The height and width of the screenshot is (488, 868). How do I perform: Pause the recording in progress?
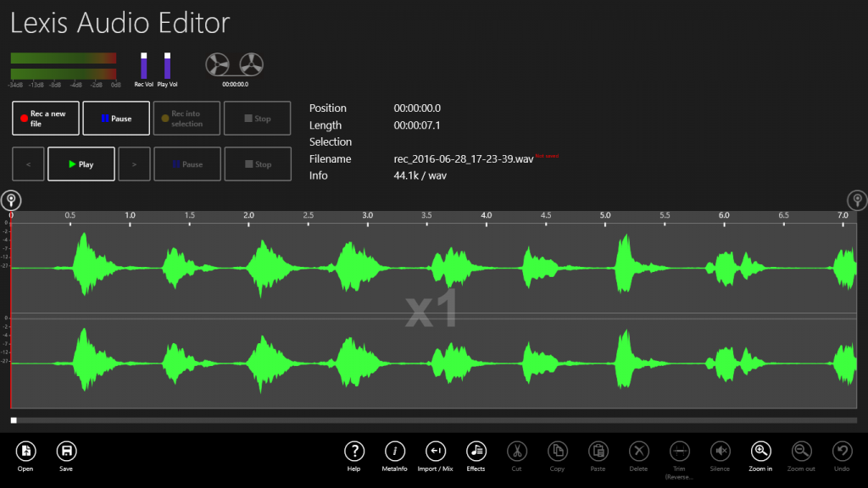116,118
